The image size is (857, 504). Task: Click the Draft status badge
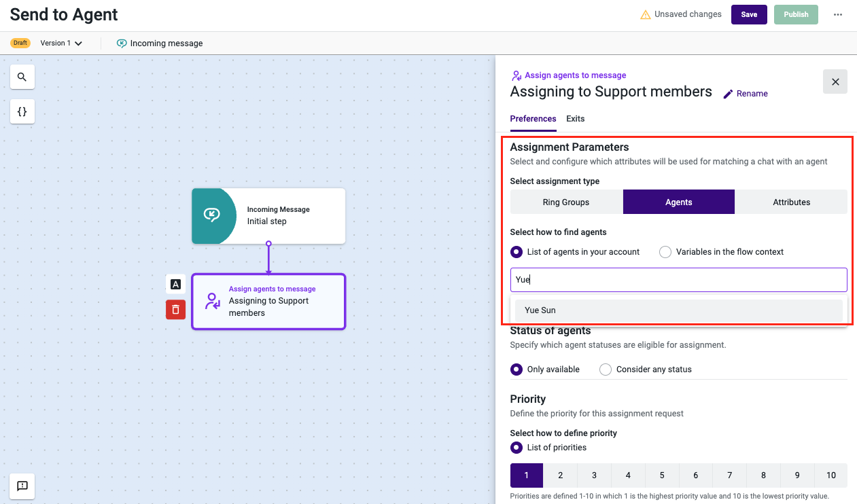point(20,43)
